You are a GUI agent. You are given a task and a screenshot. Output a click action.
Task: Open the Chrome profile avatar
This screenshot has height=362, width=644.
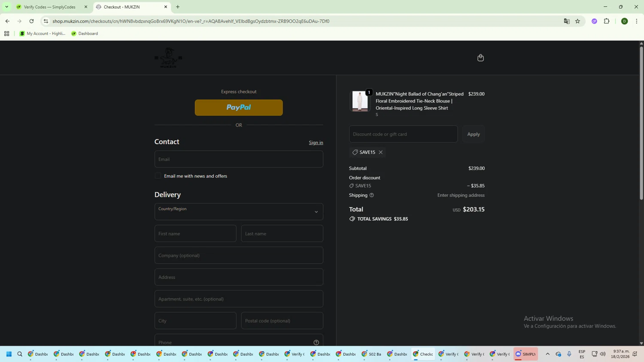tap(625, 21)
